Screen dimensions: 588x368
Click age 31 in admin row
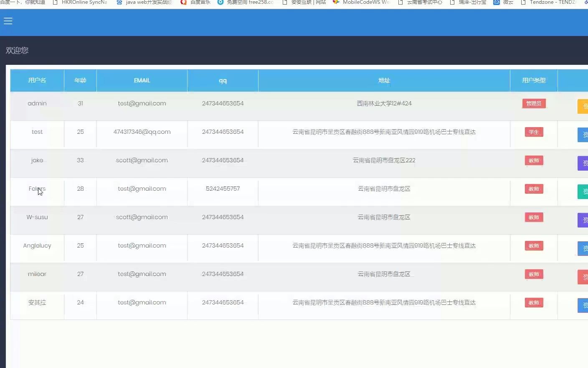pyautogui.click(x=80, y=103)
